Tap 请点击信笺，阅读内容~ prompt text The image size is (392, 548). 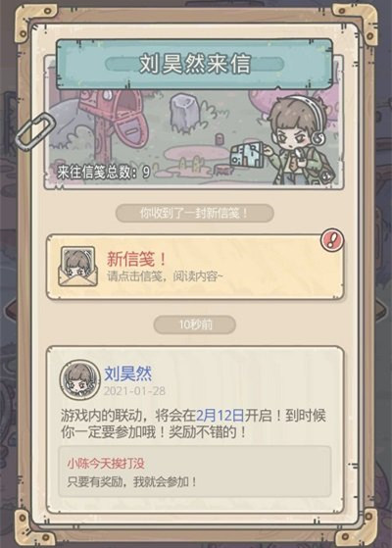[165, 276]
